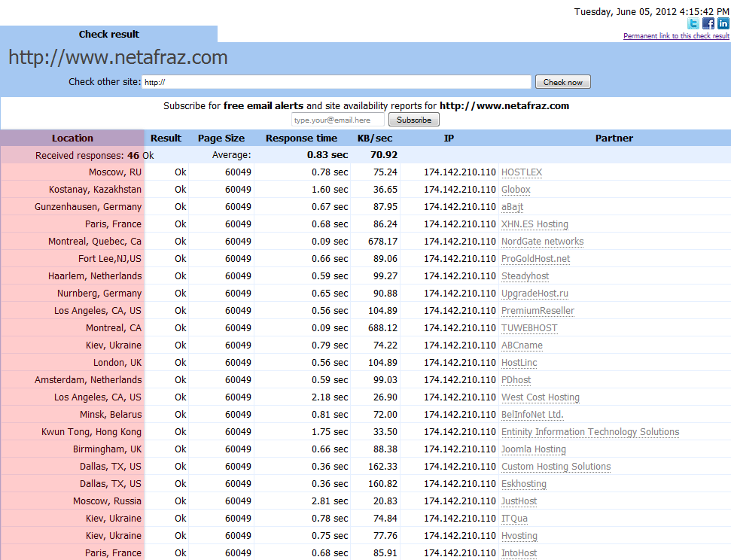Follow the ABCname partner link

522,345
